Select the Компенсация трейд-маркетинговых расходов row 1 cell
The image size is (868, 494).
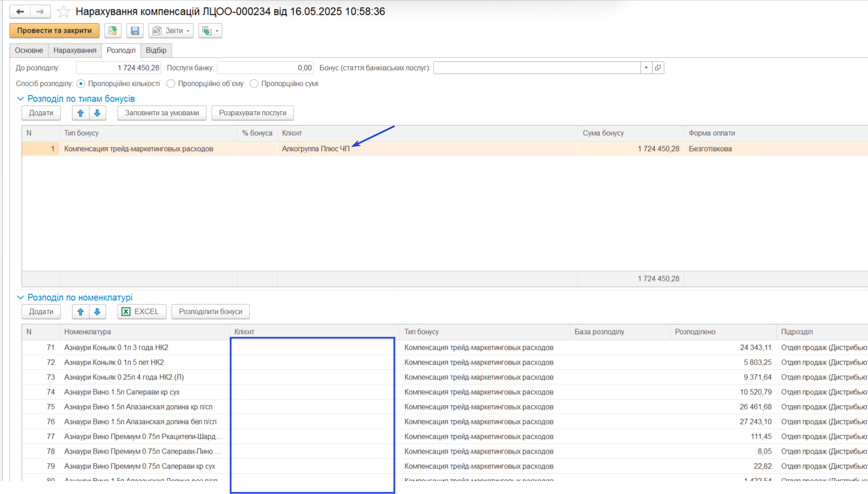[149, 149]
